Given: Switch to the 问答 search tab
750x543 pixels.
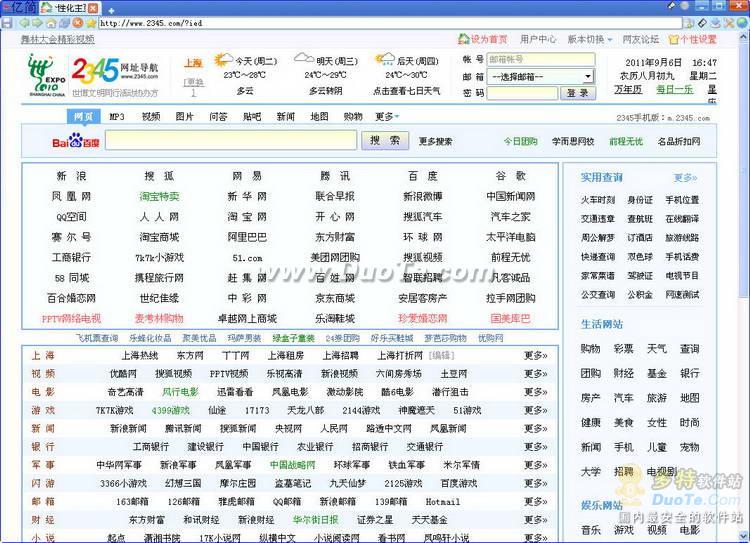Looking at the screenshot, I should tap(218, 116).
